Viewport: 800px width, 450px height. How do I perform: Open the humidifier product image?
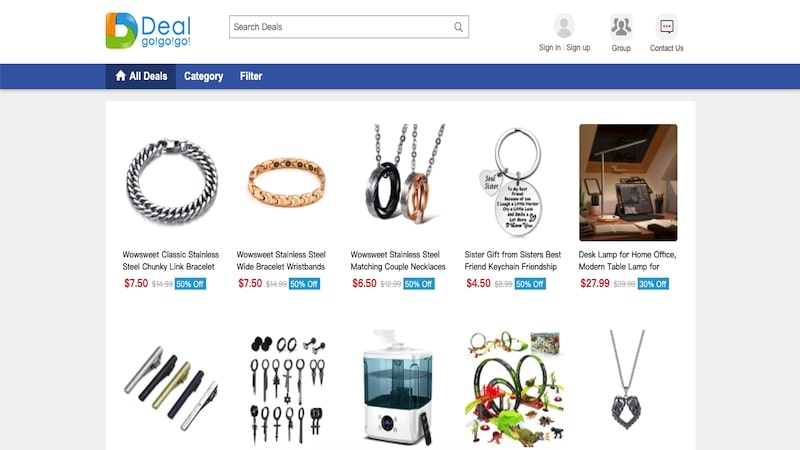399,387
